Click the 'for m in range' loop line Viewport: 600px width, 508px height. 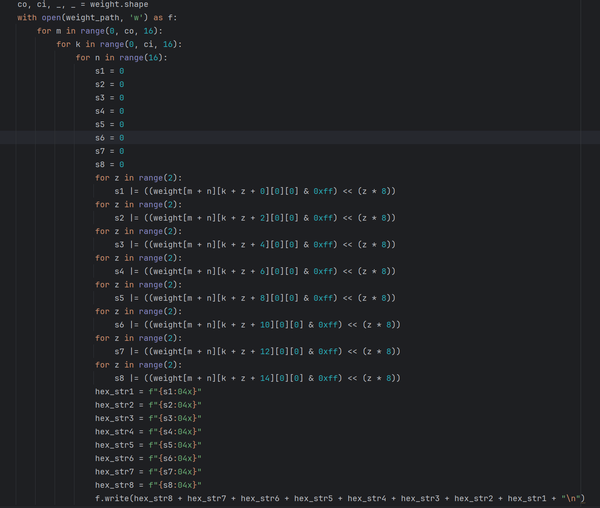pyautogui.click(x=99, y=31)
